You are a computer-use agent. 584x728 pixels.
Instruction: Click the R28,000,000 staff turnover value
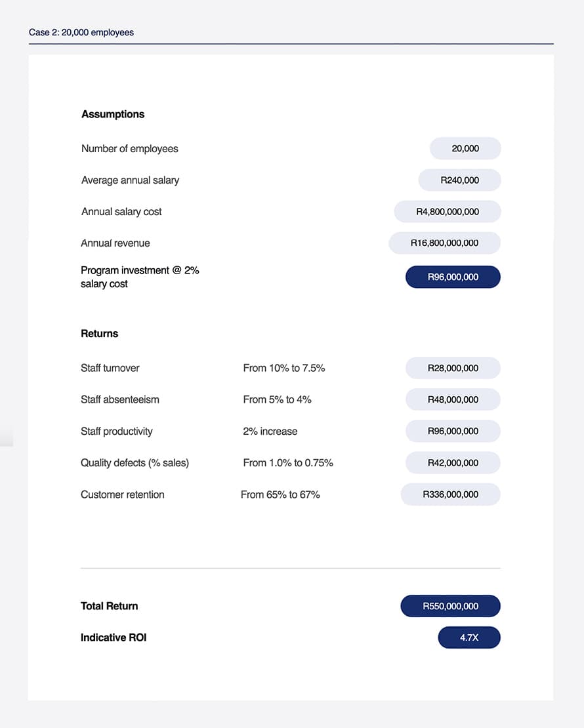453,368
